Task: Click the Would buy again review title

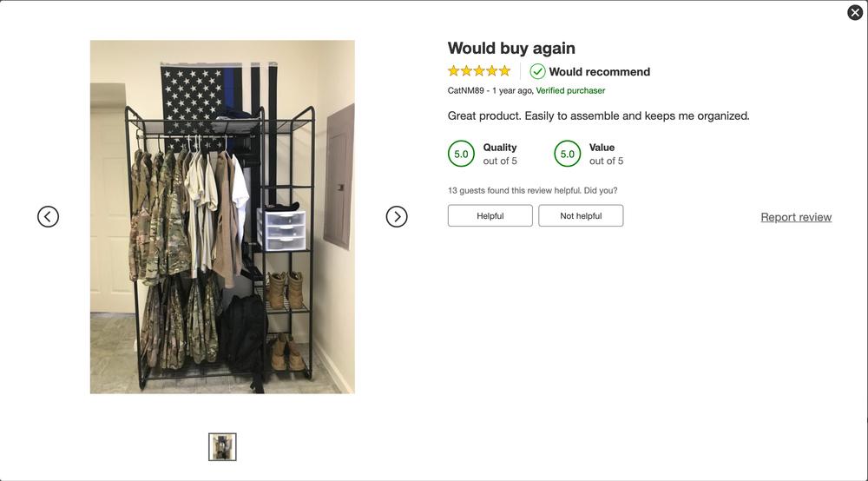Action: pos(511,48)
